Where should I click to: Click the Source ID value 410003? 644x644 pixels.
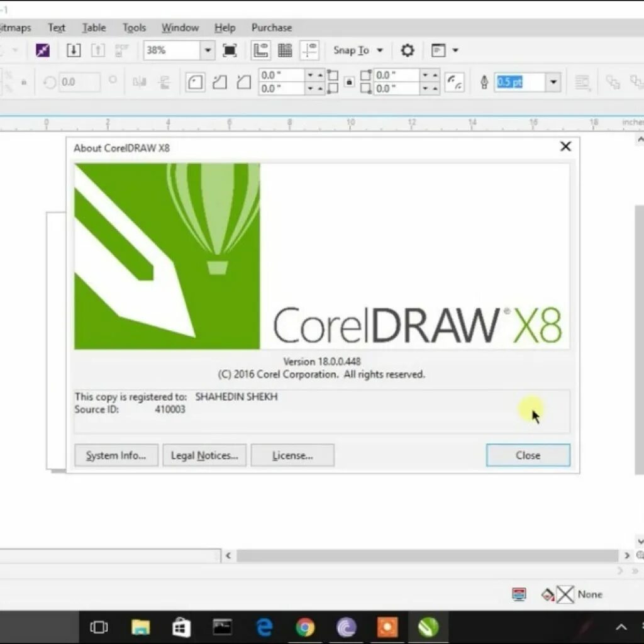point(170,409)
